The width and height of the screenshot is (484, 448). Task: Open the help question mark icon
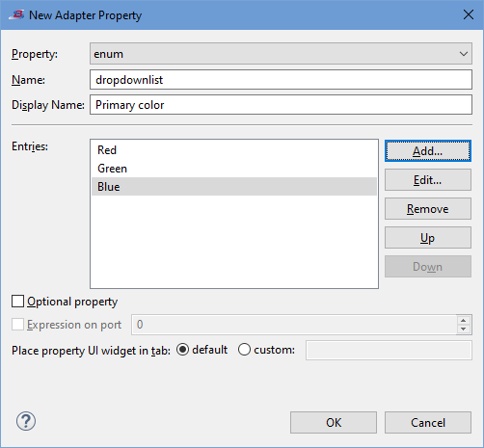26,421
